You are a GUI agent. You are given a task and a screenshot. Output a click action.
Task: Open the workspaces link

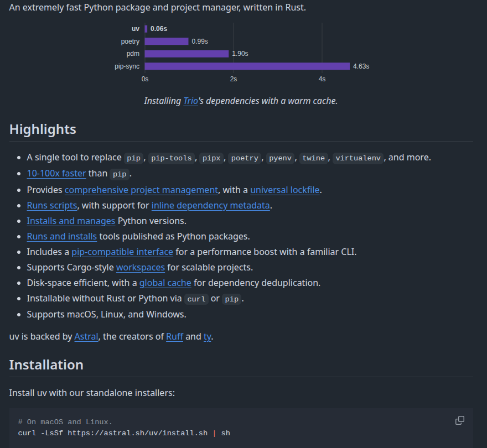tap(140, 267)
